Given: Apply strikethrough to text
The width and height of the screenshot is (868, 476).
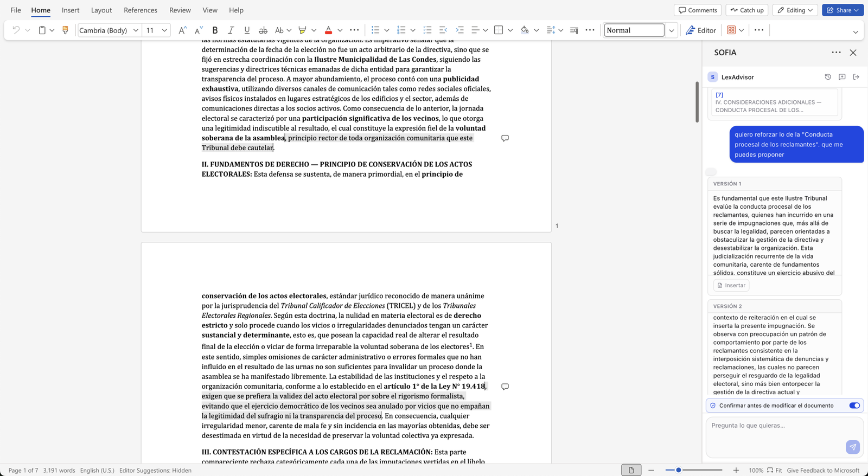Looking at the screenshot, I should pyautogui.click(x=263, y=30).
